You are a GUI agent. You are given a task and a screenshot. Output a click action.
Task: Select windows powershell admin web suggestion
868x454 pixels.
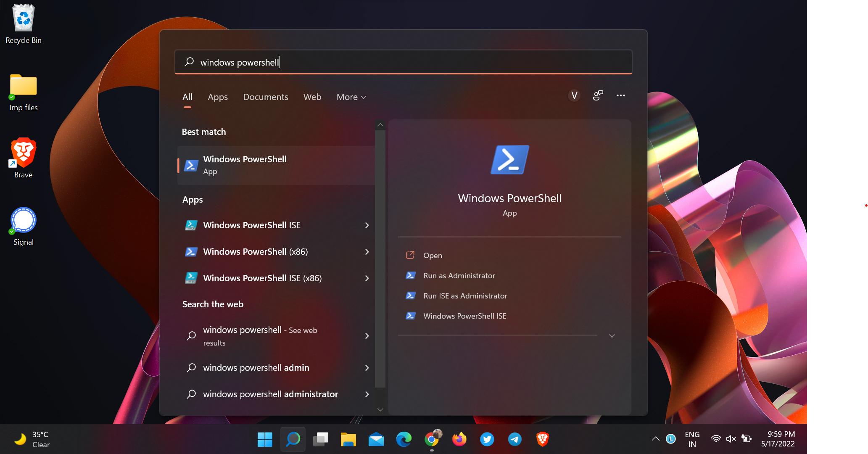click(x=256, y=368)
